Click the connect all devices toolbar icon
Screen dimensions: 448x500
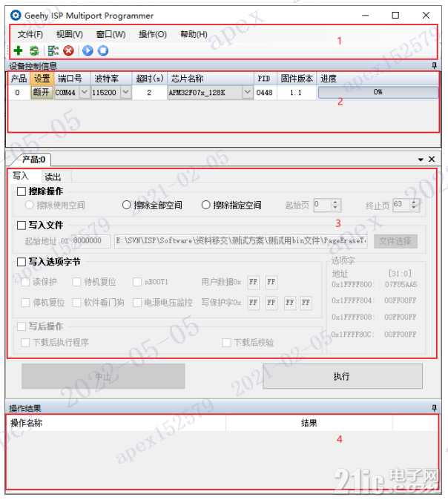[x=53, y=50]
